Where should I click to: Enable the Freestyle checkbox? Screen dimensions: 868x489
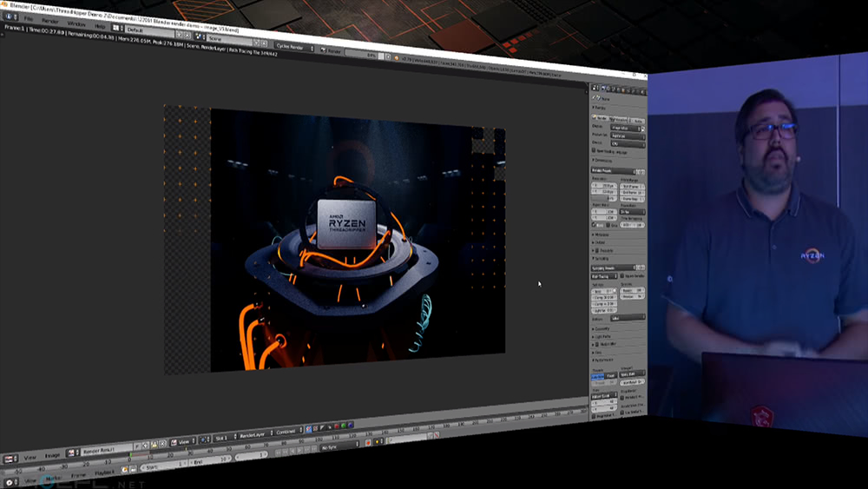coord(597,251)
